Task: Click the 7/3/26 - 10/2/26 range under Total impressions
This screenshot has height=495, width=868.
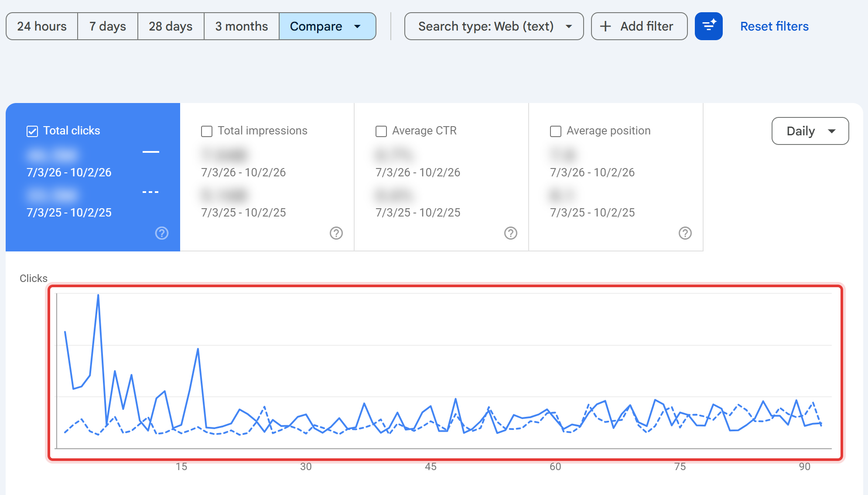Action: (243, 172)
